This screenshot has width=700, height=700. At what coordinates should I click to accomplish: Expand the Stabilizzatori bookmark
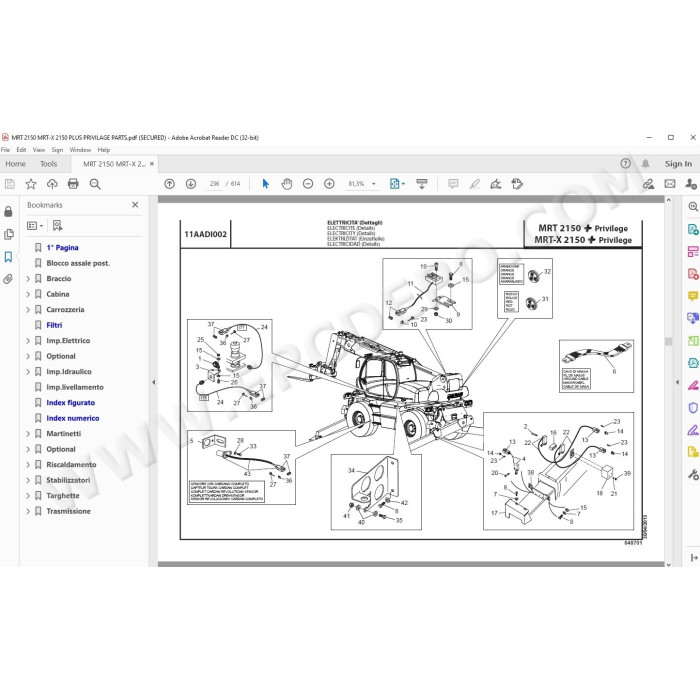[28, 480]
